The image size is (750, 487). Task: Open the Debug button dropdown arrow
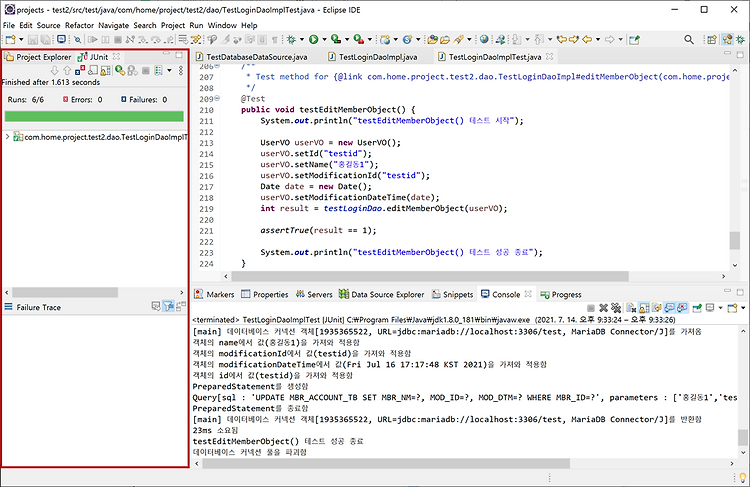point(302,40)
